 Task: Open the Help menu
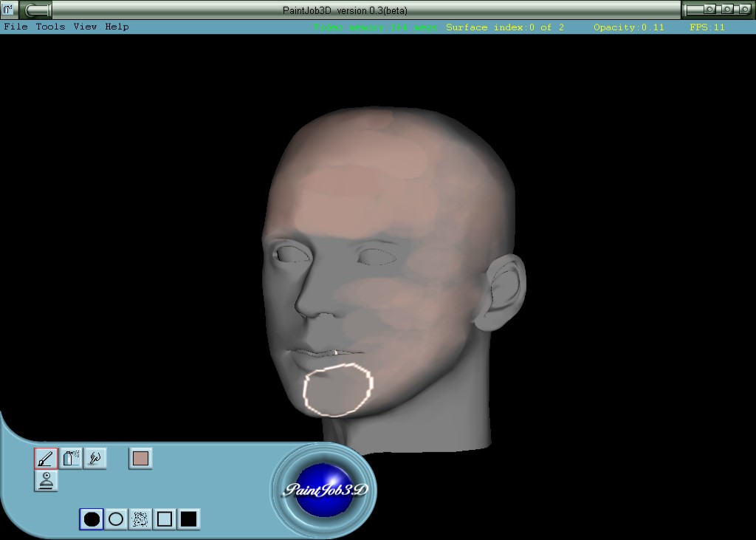click(x=117, y=27)
